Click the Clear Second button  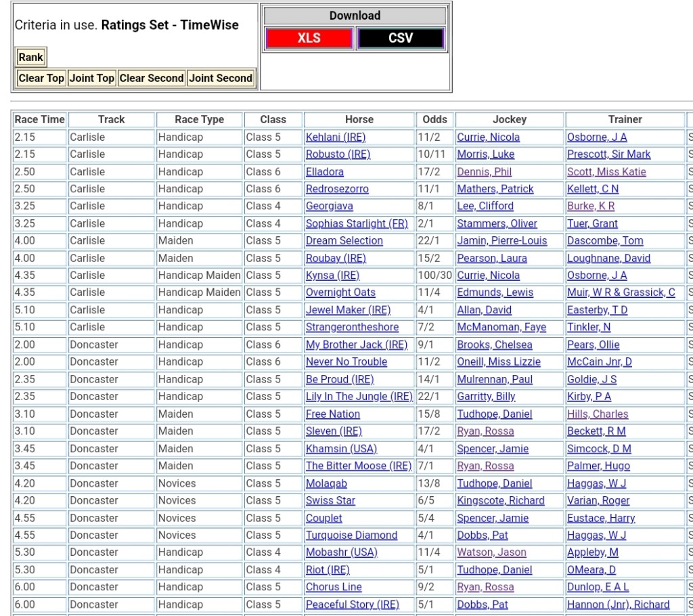coord(151,78)
